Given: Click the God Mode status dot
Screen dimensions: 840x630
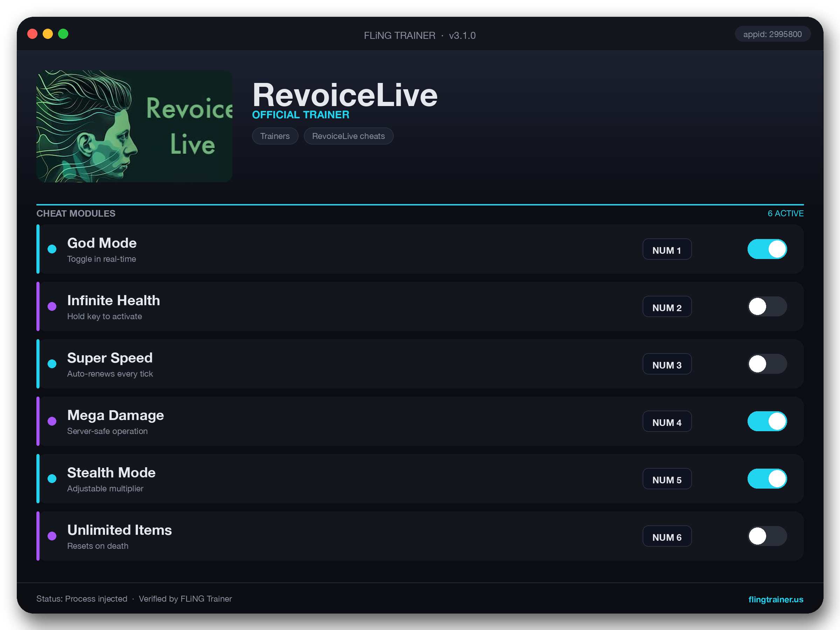Looking at the screenshot, I should pos(52,249).
